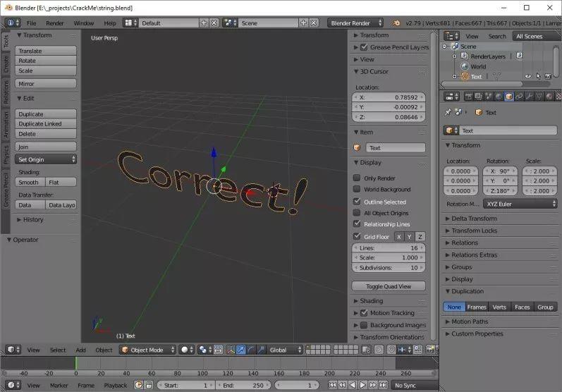Click the Toggle Quad View button
This screenshot has width=562, height=392.
[390, 286]
